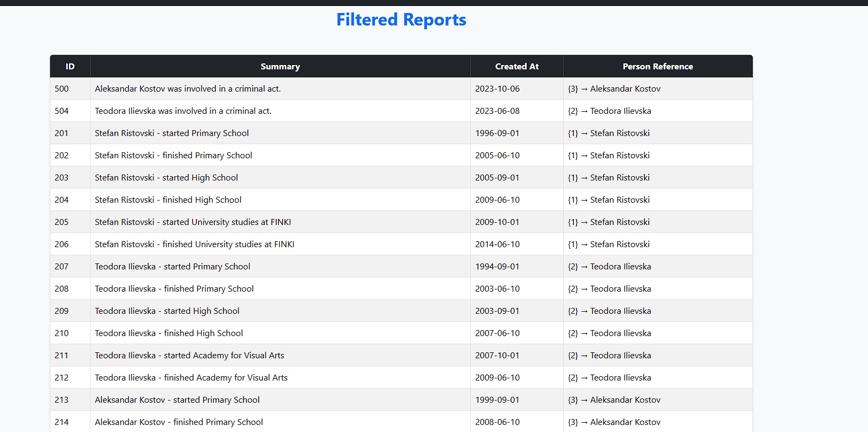Click the date 2008-06-10

click(x=497, y=422)
